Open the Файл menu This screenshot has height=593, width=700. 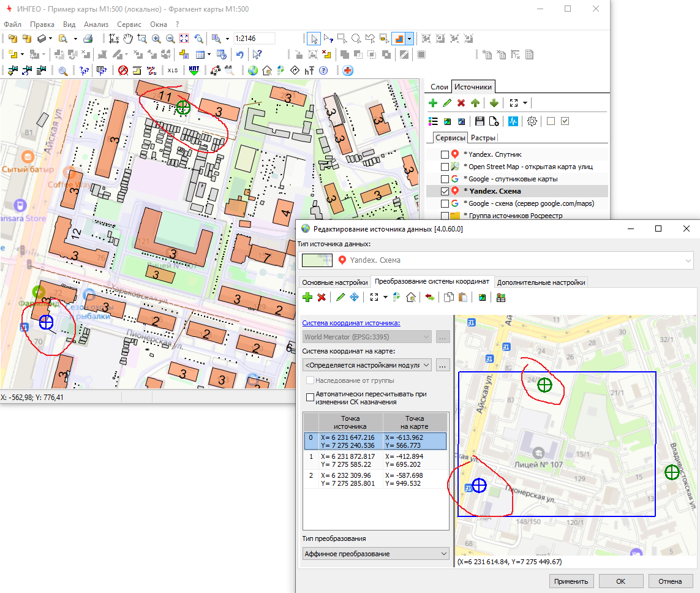[12, 25]
